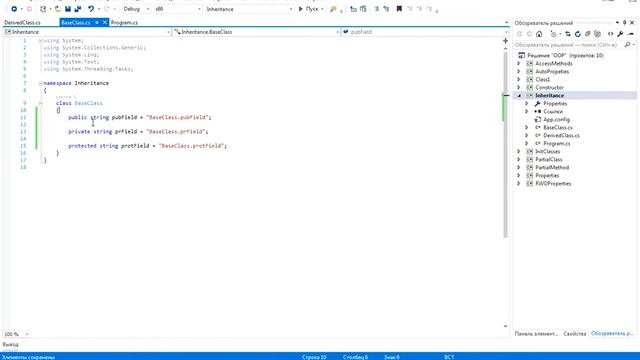This screenshot has height=360, width=640.
Task: Collapse the namespace Inheritance code block
Action: [x=40, y=83]
